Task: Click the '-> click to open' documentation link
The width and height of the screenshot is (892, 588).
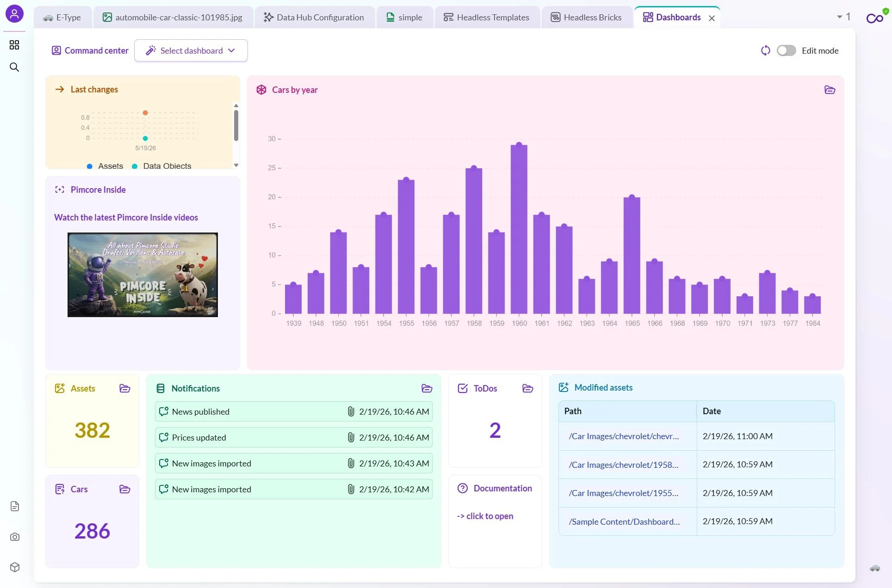Action: (x=485, y=516)
